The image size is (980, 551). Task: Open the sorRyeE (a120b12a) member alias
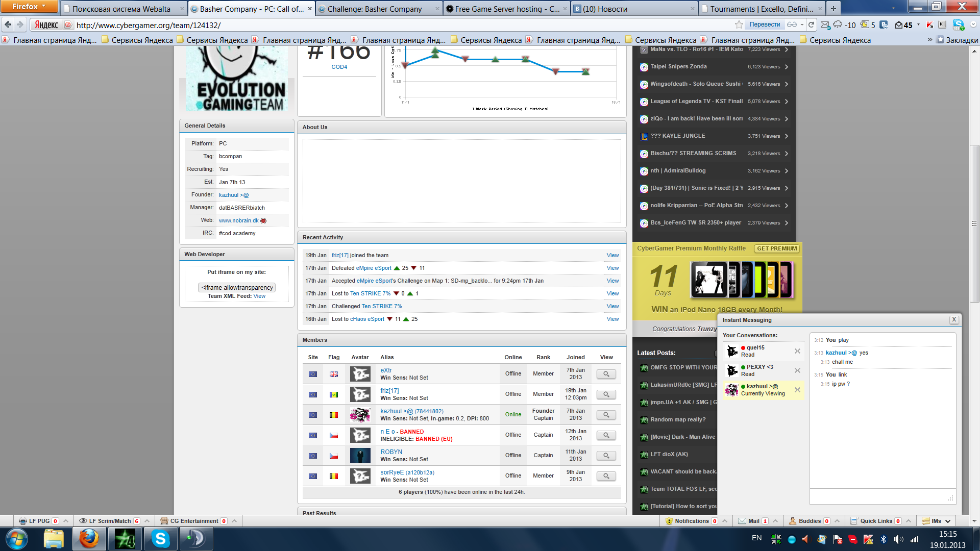(x=407, y=472)
